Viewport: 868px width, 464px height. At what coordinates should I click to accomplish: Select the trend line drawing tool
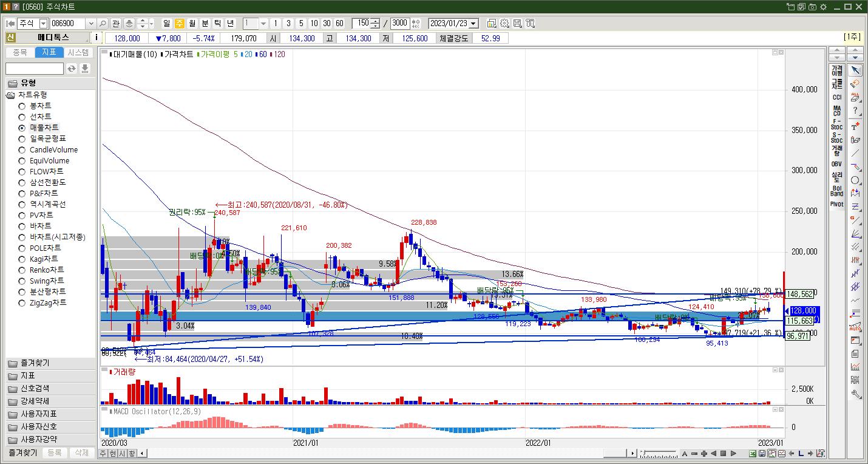click(855, 153)
